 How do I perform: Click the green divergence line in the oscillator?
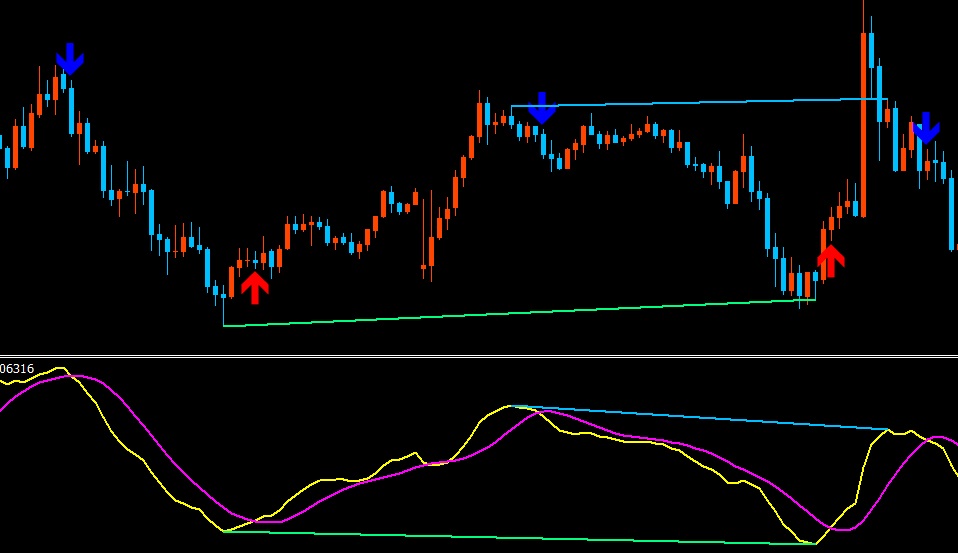click(x=519, y=538)
